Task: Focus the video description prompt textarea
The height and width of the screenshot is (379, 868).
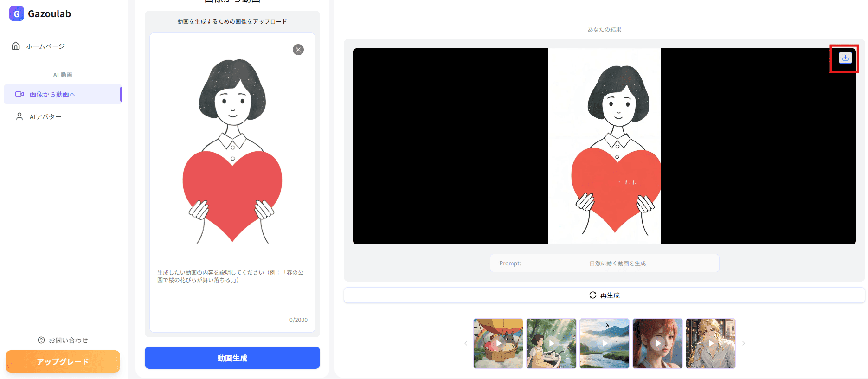Action: pyautogui.click(x=232, y=296)
